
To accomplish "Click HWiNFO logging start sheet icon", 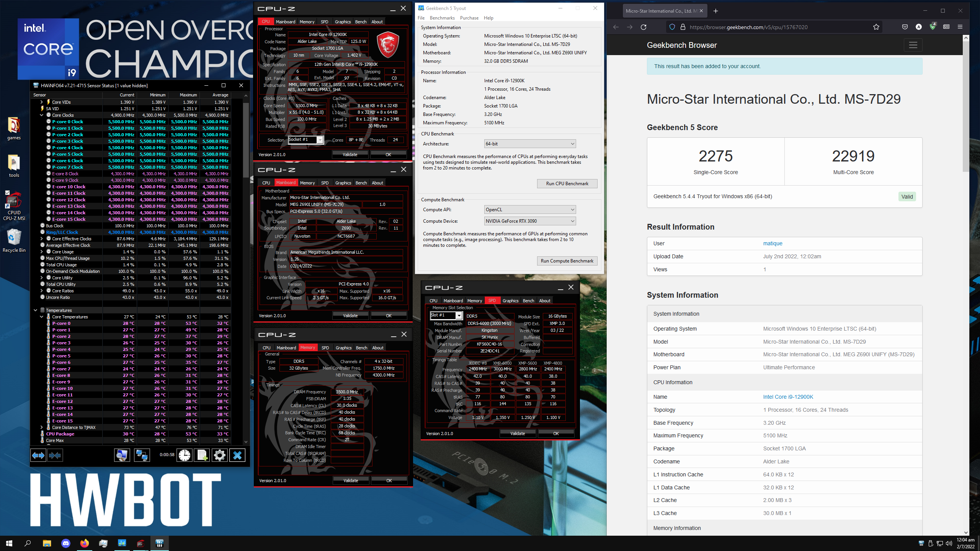I will [202, 455].
